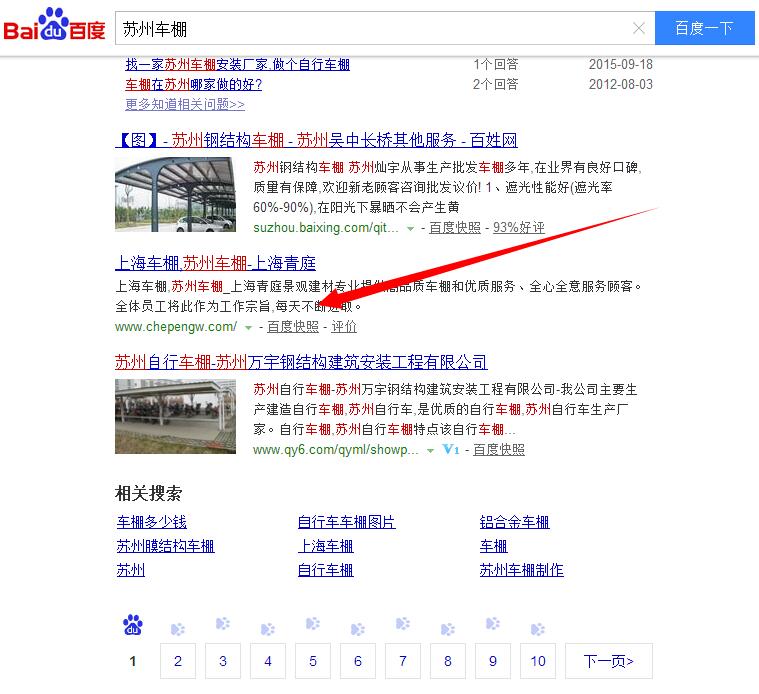Screen dimensions: 759x694
Task: Search related term 车棚
Action: (493, 546)
